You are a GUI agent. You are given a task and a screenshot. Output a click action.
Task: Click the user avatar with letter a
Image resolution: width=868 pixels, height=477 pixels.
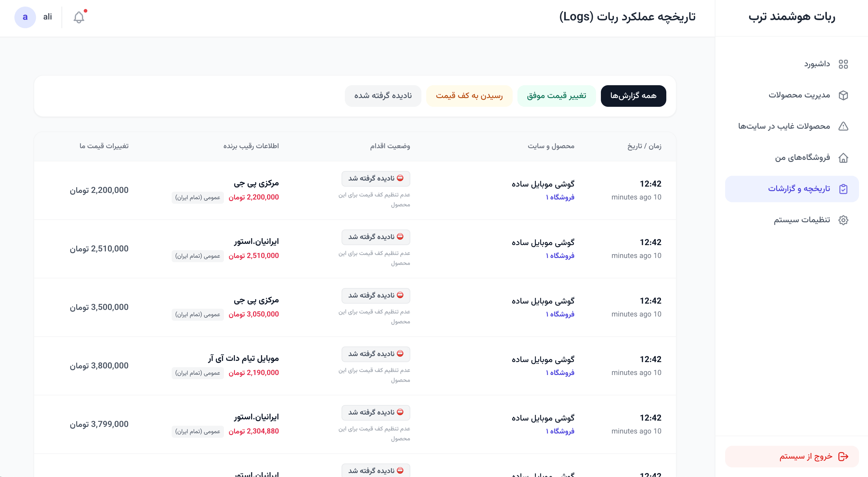[25, 17]
